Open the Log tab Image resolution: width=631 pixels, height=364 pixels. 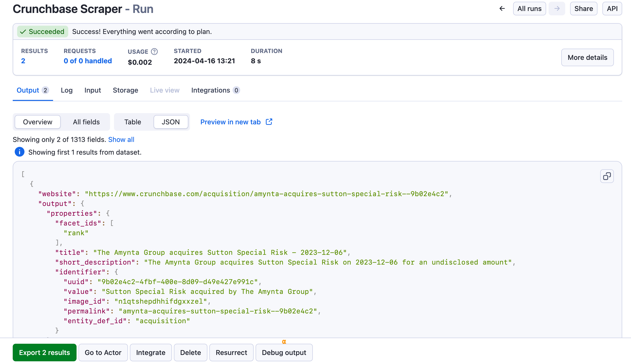(x=67, y=90)
